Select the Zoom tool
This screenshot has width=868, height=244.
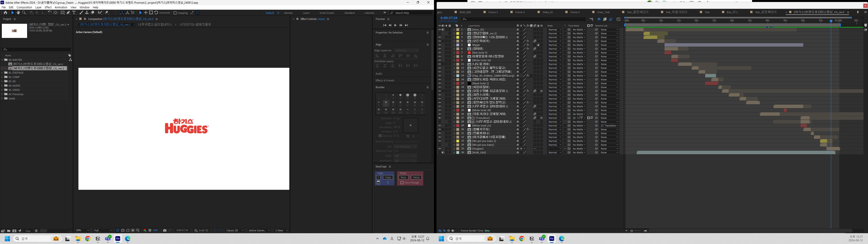24,12
